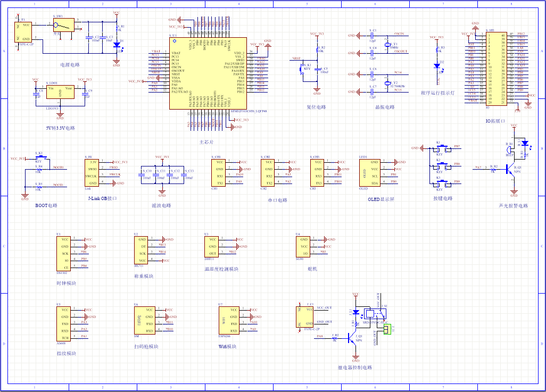This screenshot has height=392, width=546.
Task: Click the 'PA8' net label at J_R2
Action: [320, 336]
